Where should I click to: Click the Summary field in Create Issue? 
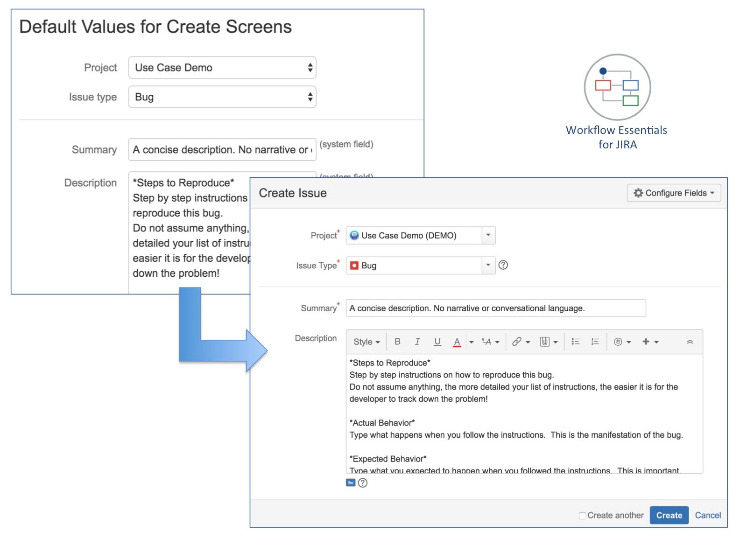(496, 308)
